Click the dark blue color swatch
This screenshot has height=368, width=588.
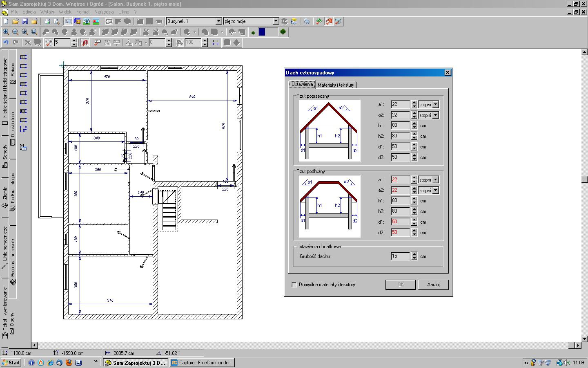262,32
